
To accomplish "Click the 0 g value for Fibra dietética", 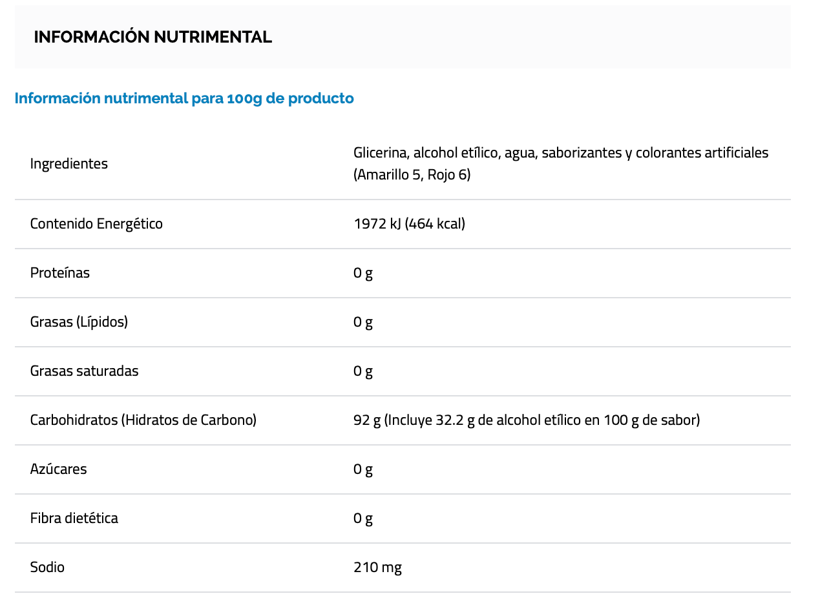I will [363, 518].
